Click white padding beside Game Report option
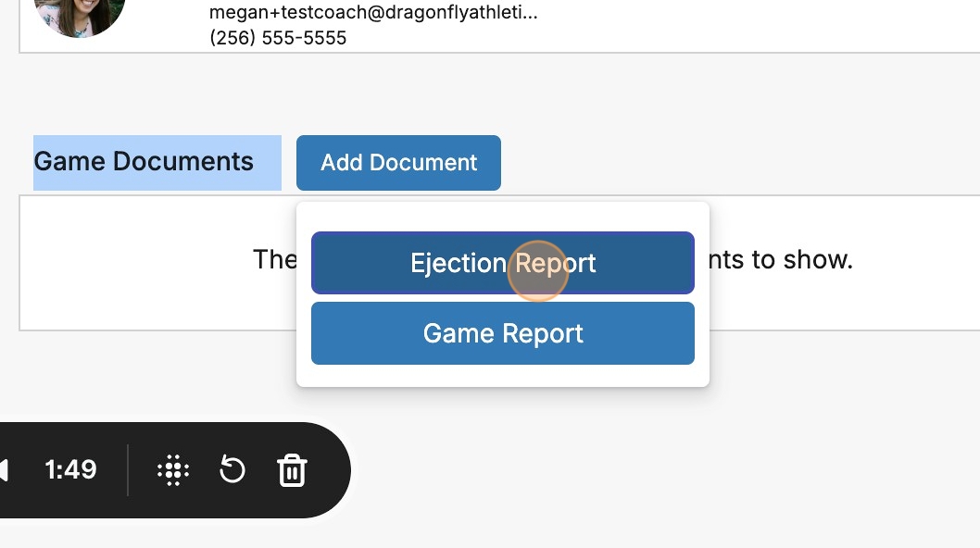Image resolution: width=980 pixels, height=548 pixels. pyautogui.click(x=702, y=333)
